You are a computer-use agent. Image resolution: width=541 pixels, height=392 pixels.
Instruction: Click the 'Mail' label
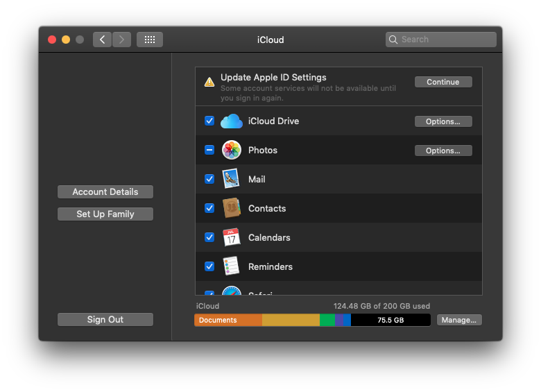point(257,179)
